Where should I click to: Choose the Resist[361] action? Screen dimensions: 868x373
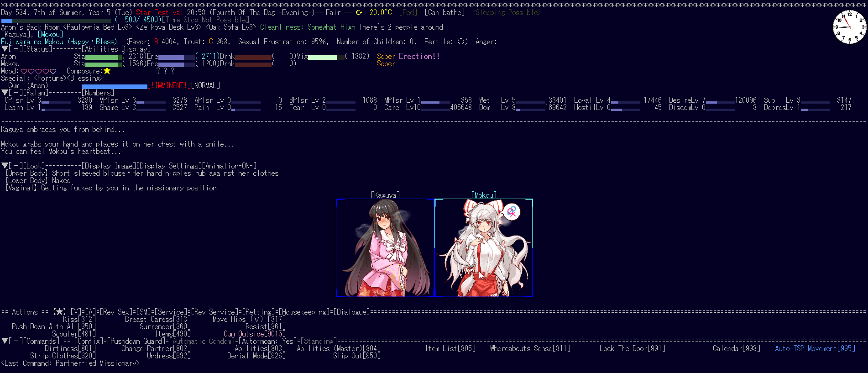tap(266, 327)
